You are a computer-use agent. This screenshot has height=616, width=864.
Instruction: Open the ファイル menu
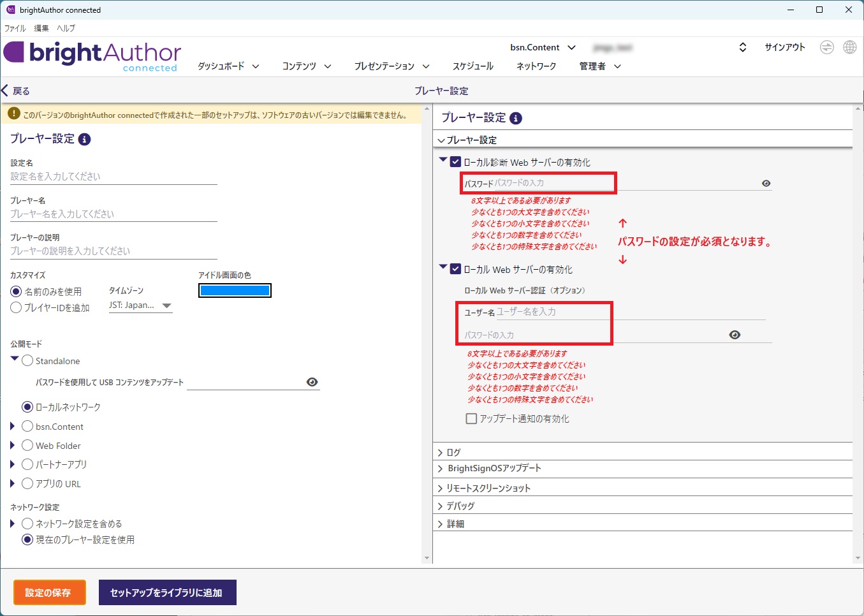click(x=15, y=28)
